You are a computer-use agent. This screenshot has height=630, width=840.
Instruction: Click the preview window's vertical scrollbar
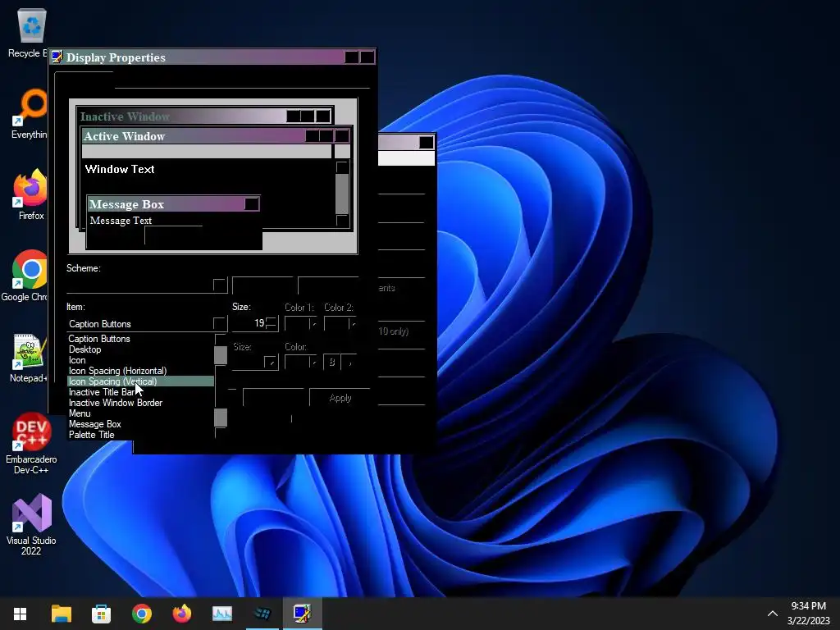click(342, 194)
